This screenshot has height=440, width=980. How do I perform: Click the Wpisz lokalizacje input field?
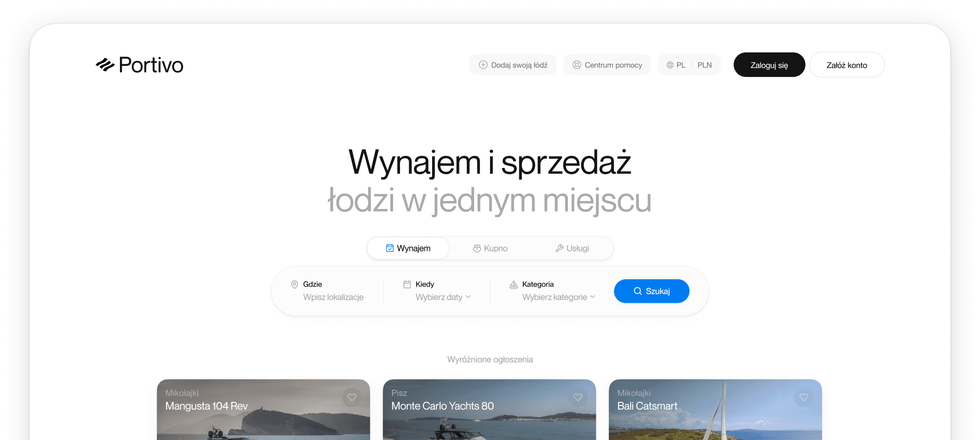click(x=333, y=297)
